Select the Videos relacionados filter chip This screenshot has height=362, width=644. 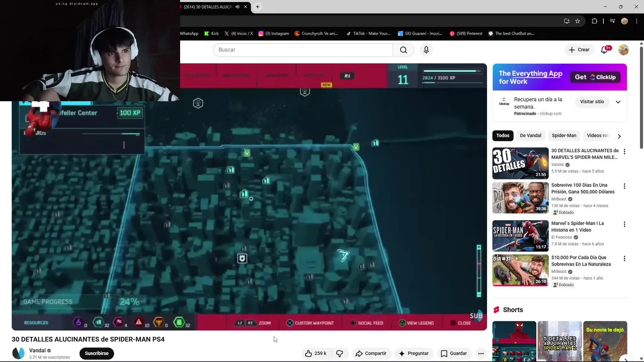click(598, 136)
